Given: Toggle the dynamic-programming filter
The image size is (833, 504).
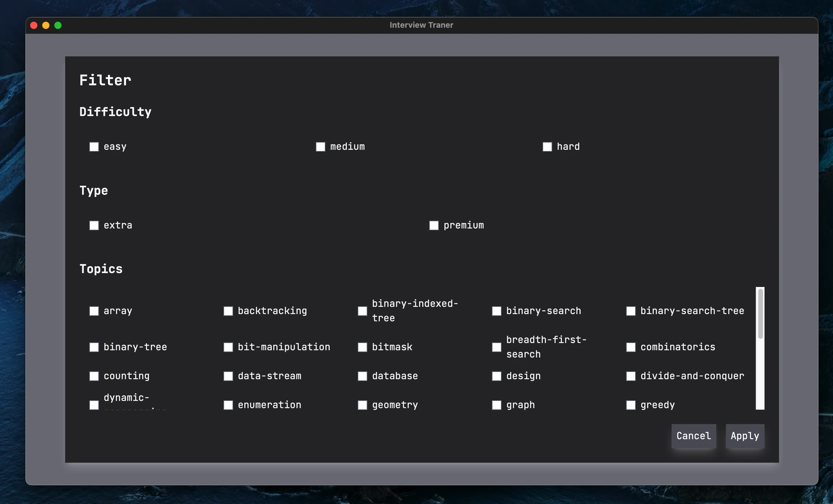Looking at the screenshot, I should (x=94, y=405).
